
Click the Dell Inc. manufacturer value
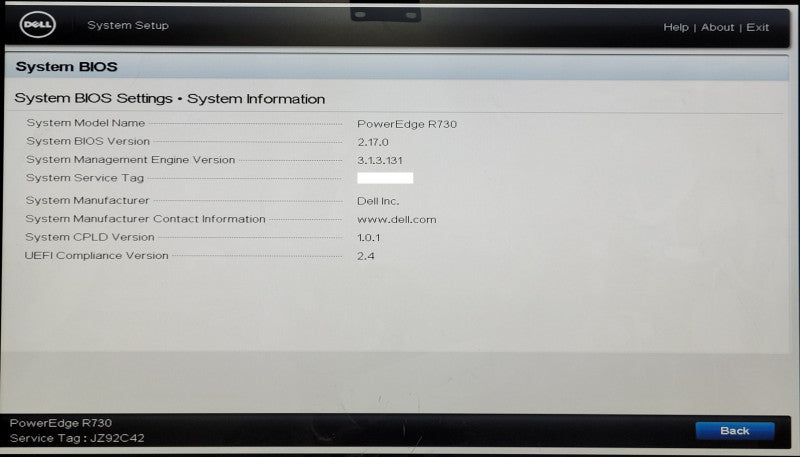click(378, 201)
